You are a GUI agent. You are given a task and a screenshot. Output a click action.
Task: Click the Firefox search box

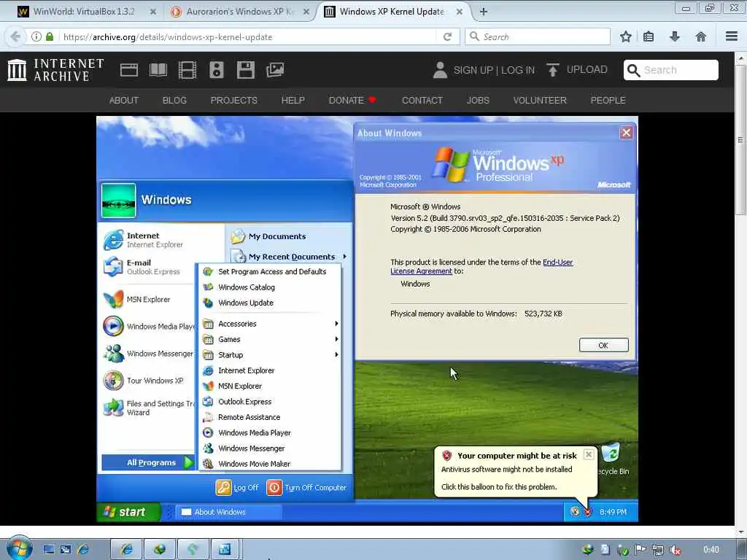[x=538, y=36]
